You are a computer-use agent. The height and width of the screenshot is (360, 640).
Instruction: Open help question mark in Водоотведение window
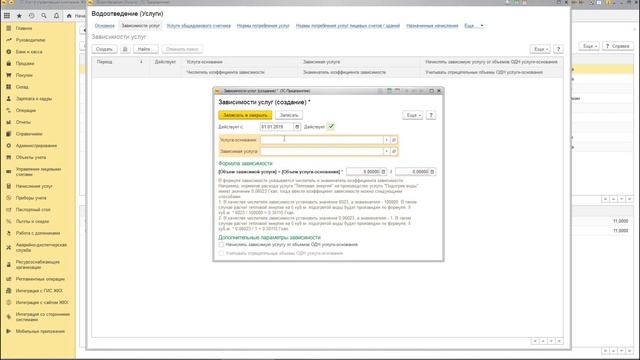click(x=558, y=49)
